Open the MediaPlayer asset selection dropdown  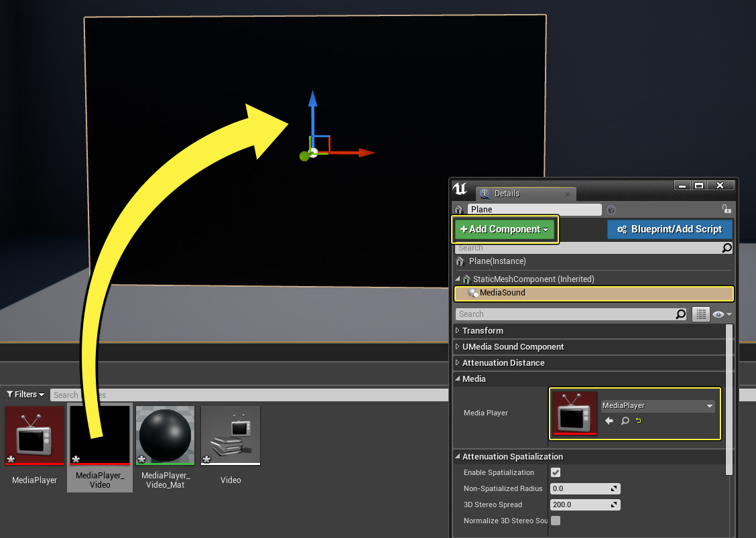[708, 406]
